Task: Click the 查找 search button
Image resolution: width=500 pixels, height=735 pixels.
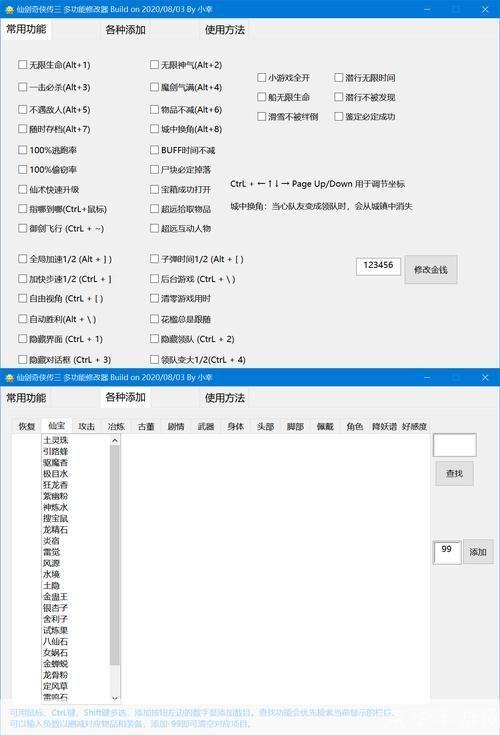Action: coord(454,473)
